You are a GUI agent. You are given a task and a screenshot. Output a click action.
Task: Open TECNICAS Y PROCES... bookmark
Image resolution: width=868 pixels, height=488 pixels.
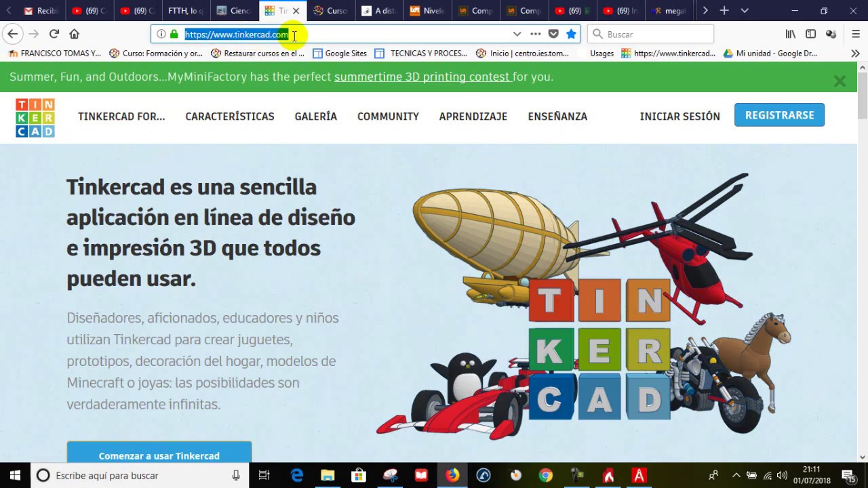(420, 53)
